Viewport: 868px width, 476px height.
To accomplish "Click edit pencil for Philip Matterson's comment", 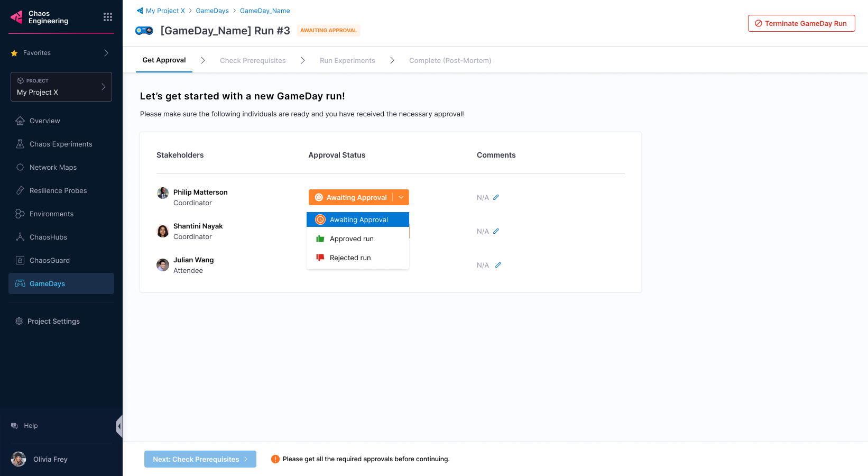I will (x=496, y=197).
